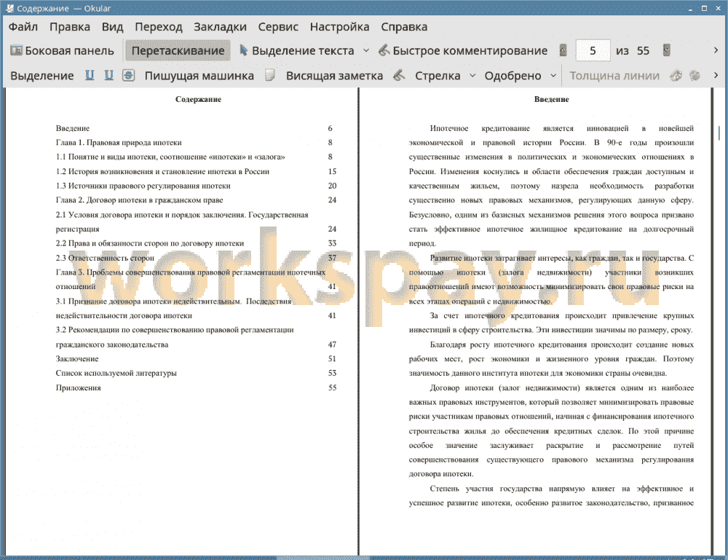Select the Выделение highlighter annotation
Viewport: 728px width, 560px height.
(41, 76)
